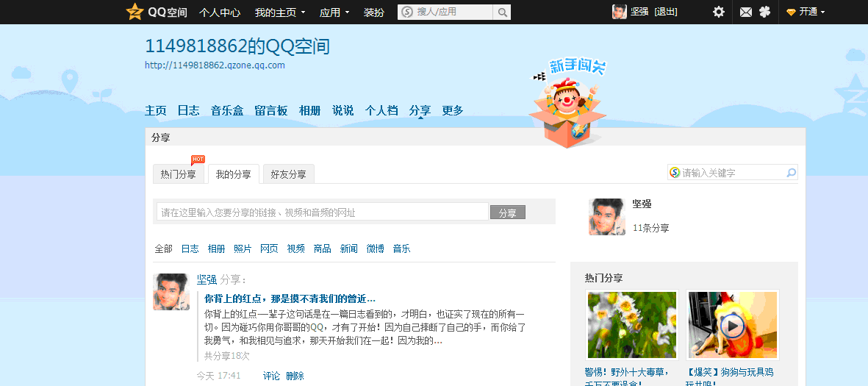
Task: Click the 坚强 username in top bar
Action: [639, 12]
